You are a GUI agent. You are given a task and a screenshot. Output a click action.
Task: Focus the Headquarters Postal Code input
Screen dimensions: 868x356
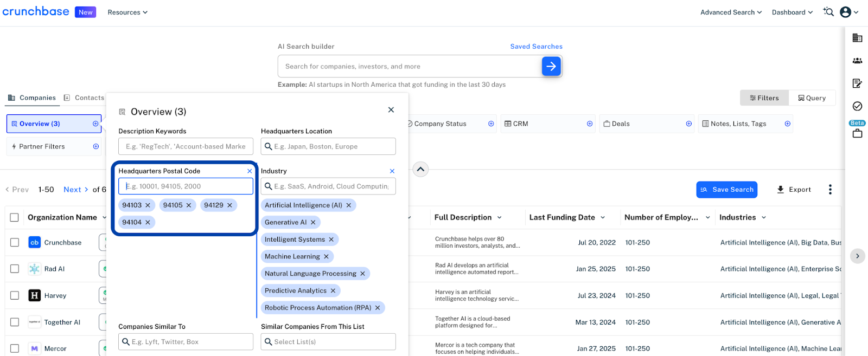(x=186, y=186)
